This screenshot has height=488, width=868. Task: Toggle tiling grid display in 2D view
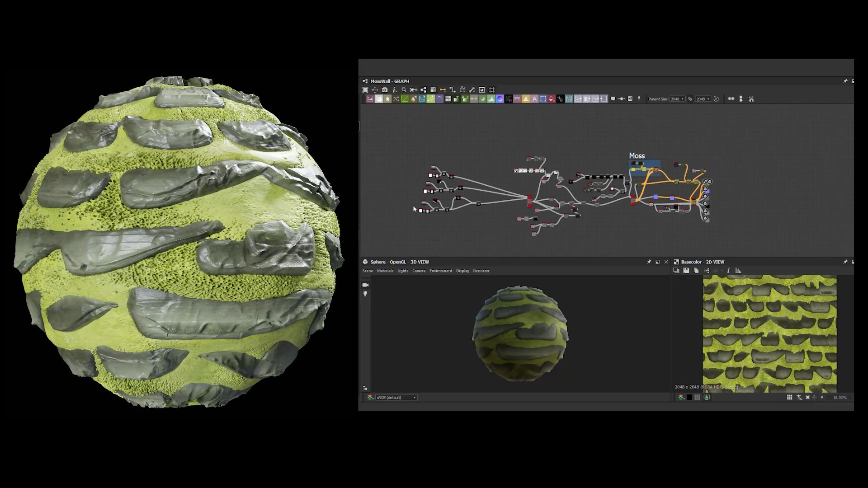tap(789, 397)
